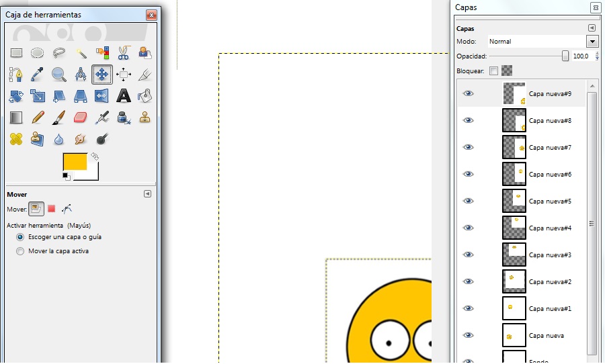This screenshot has height=364, width=605.
Task: Select the Color Picker eyedropper tool
Action: tap(38, 75)
